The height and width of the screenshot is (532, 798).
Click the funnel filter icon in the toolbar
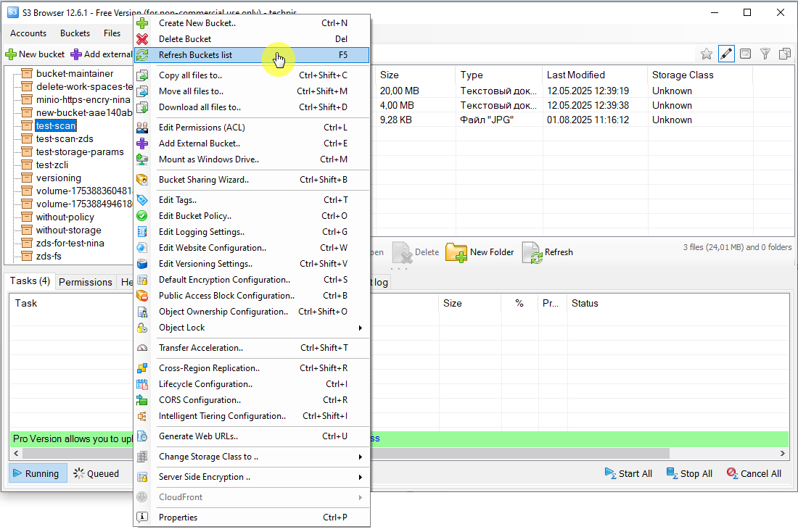coord(765,54)
